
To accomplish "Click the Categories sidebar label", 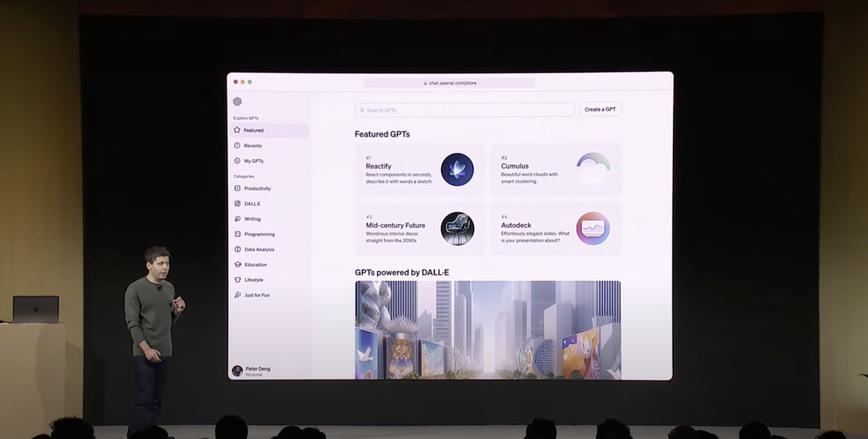I will pyautogui.click(x=244, y=176).
